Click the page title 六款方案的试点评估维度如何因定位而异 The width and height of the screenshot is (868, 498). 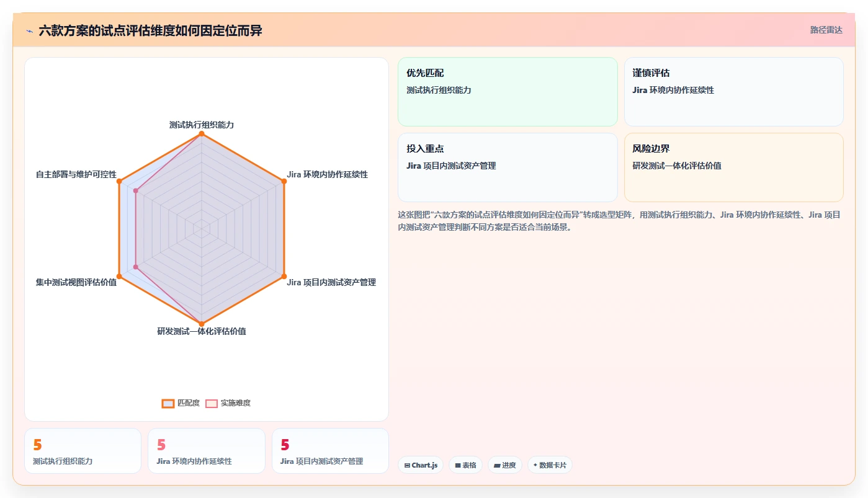tap(150, 31)
